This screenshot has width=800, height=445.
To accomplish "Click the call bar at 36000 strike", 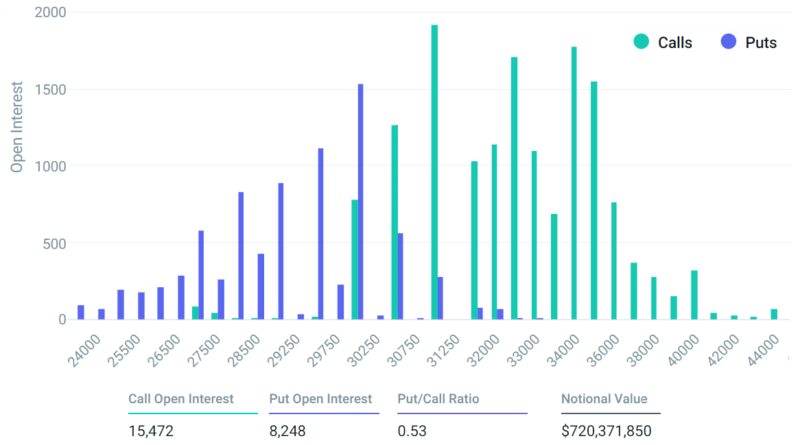I will click(594, 200).
